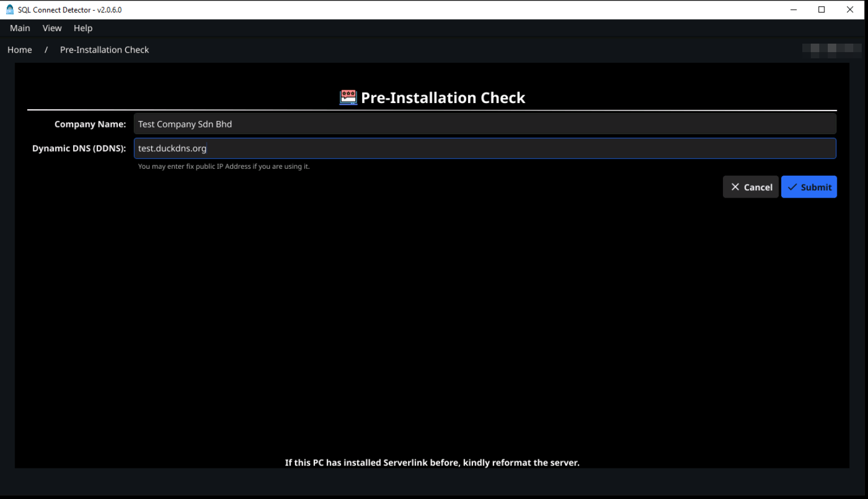Click the Cancel button

click(x=751, y=187)
